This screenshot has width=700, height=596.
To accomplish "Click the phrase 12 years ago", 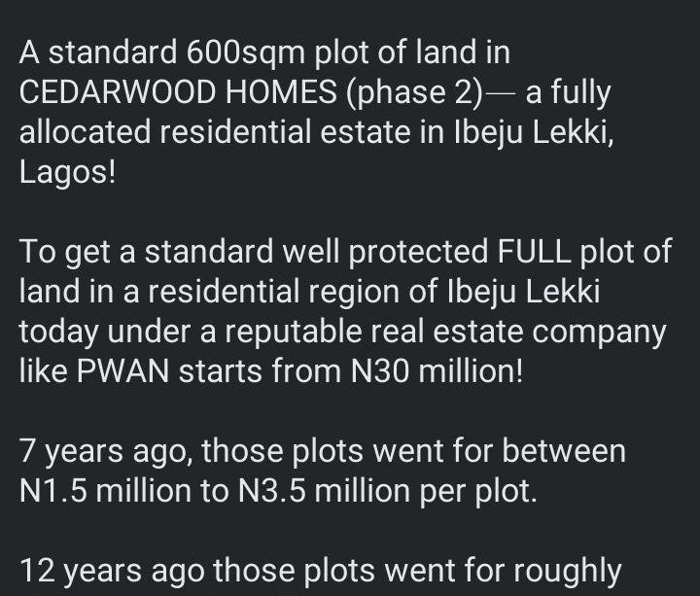I will coord(112,572).
